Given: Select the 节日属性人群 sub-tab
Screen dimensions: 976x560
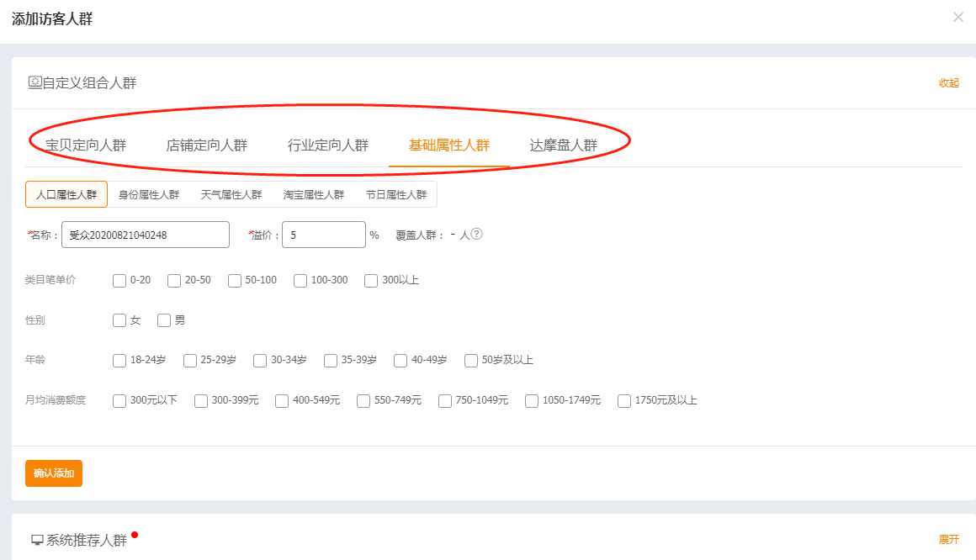Looking at the screenshot, I should 396,194.
